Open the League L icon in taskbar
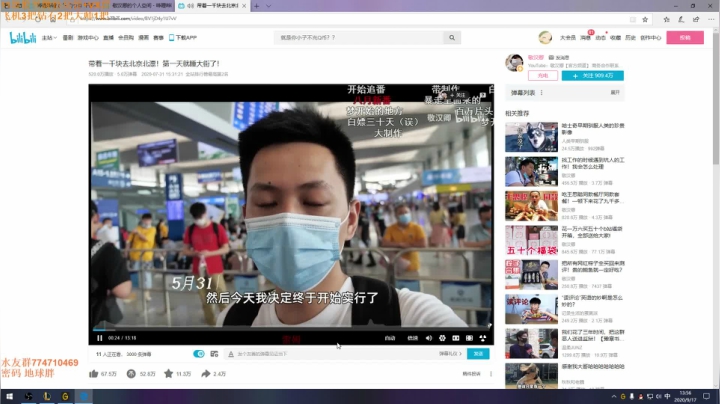The height and width of the screenshot is (404, 720). point(46,396)
